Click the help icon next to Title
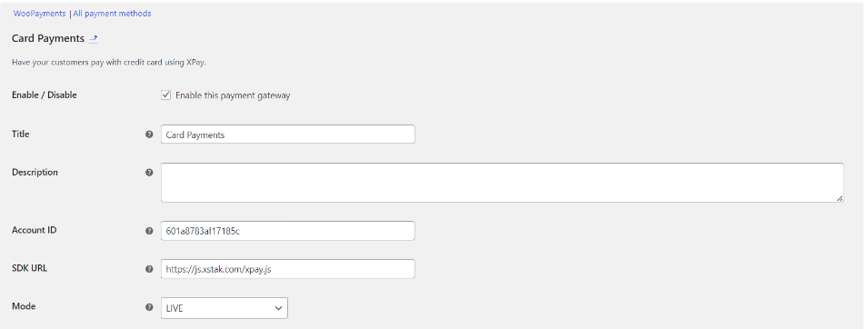The height and width of the screenshot is (329, 868). (149, 134)
